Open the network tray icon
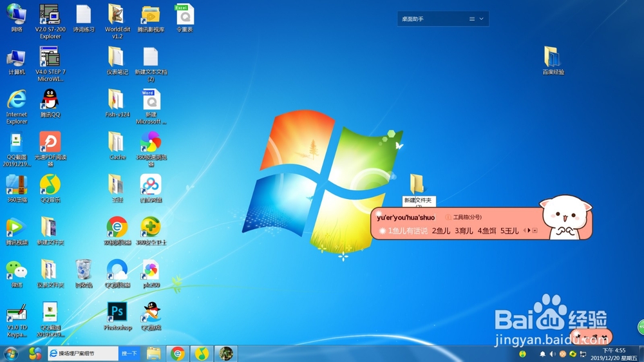This screenshot has height=362, width=644. [583, 354]
